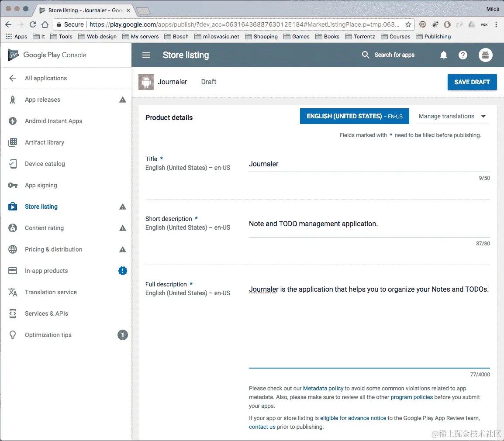Viewport: 504px width, 441px height.
Task: Open the Games bookmarks folder
Action: 297,36
